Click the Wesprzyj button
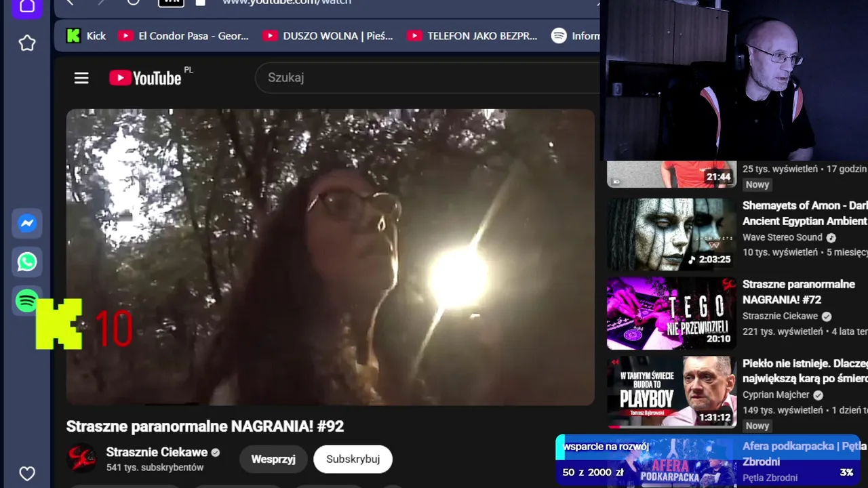 coord(273,459)
